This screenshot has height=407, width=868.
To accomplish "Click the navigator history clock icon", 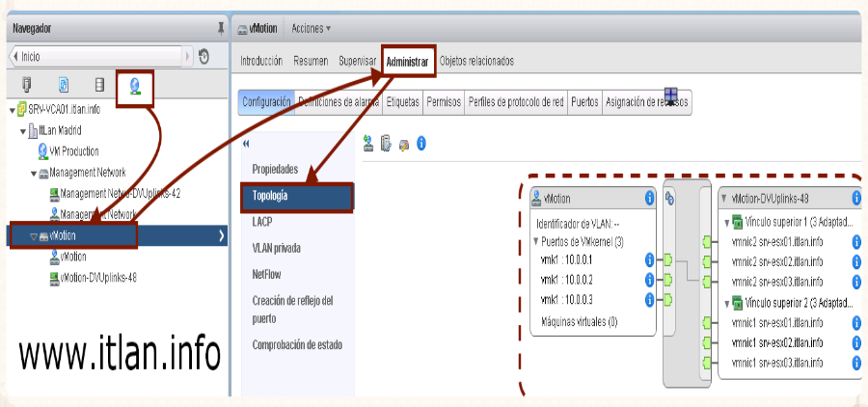I will 204,57.
